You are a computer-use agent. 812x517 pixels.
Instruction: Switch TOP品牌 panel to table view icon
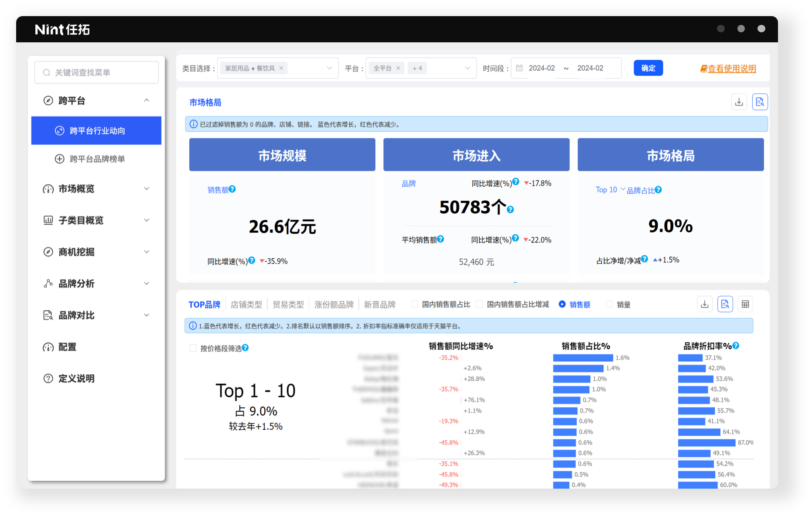click(745, 305)
